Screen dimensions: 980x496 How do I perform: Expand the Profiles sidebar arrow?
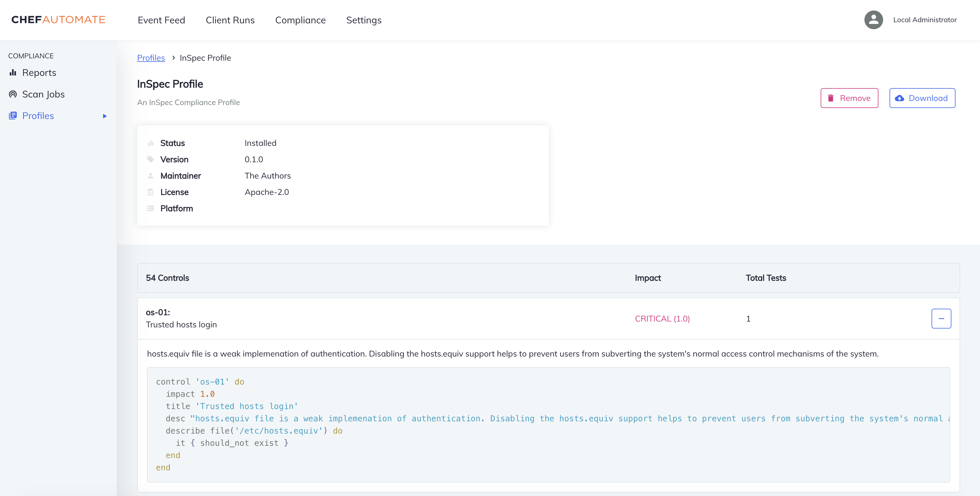(104, 116)
